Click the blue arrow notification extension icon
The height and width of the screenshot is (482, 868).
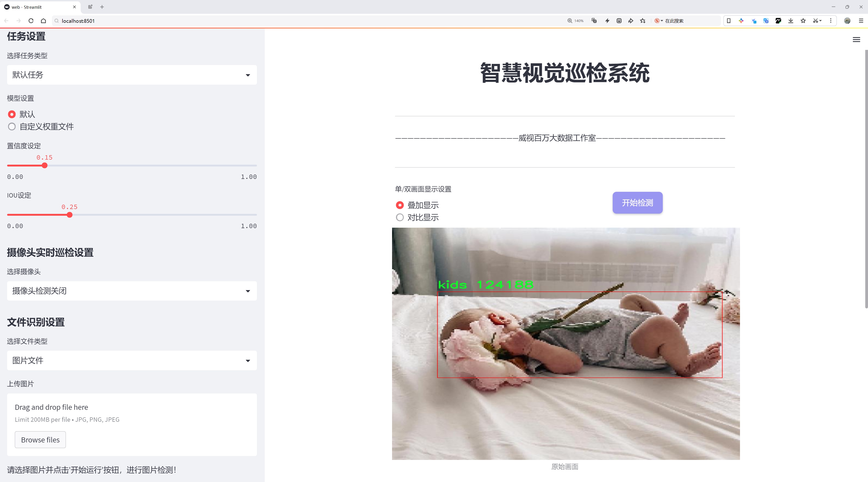click(754, 21)
